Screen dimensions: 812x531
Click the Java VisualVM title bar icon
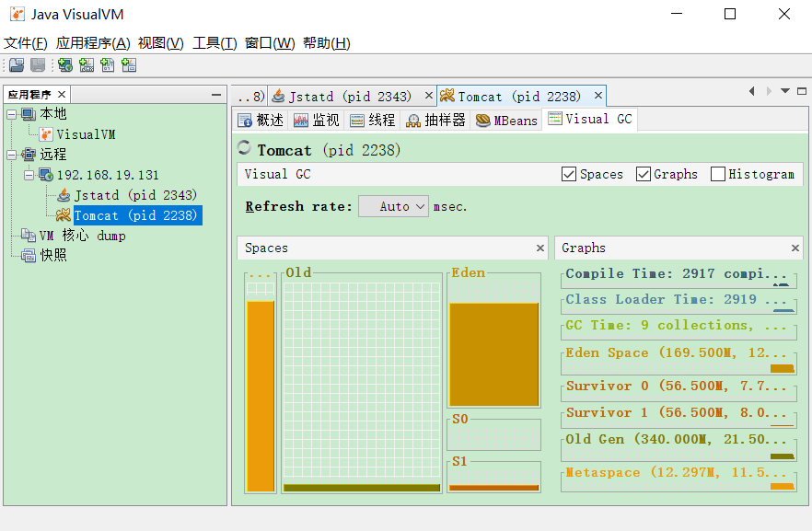[x=17, y=14]
